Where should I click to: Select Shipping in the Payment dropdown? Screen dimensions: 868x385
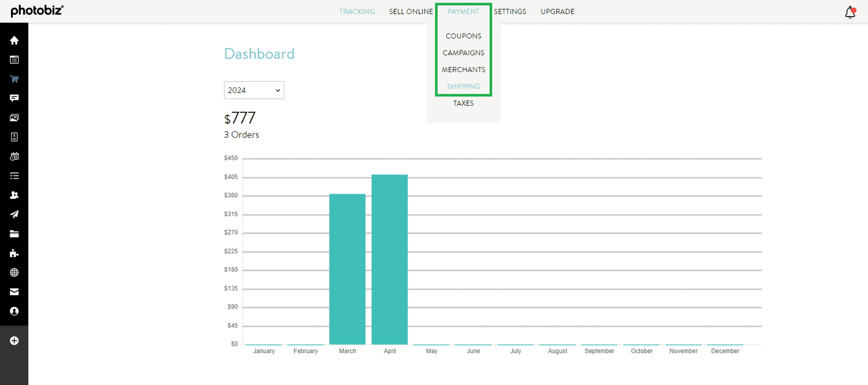pos(464,86)
